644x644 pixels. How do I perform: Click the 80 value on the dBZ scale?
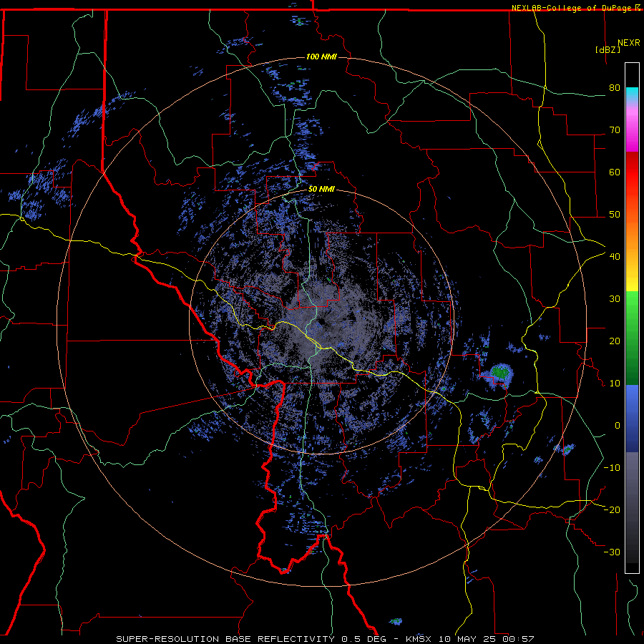[615, 88]
